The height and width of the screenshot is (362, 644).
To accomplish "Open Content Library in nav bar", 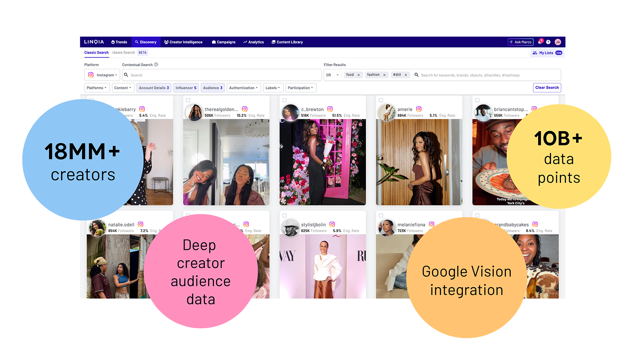I will tap(287, 42).
